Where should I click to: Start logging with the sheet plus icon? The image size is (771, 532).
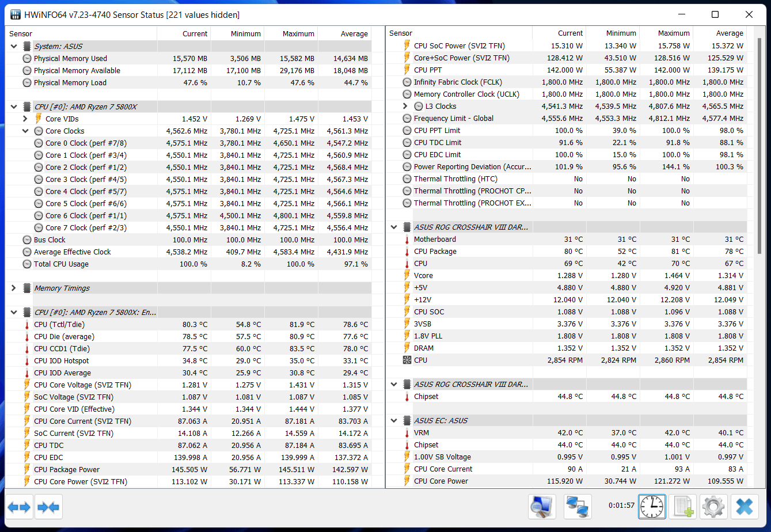point(683,507)
